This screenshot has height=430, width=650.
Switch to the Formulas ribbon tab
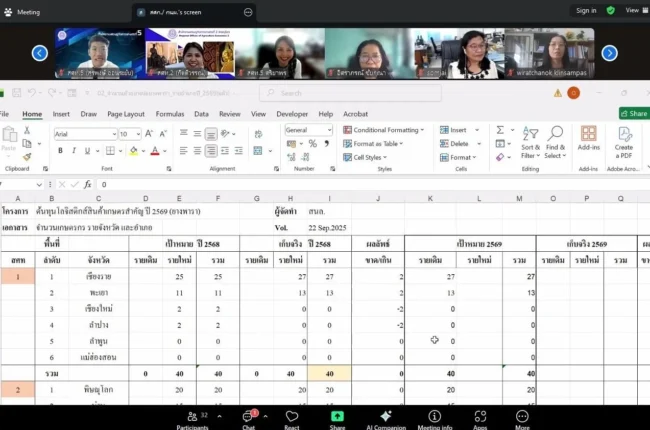click(x=169, y=114)
